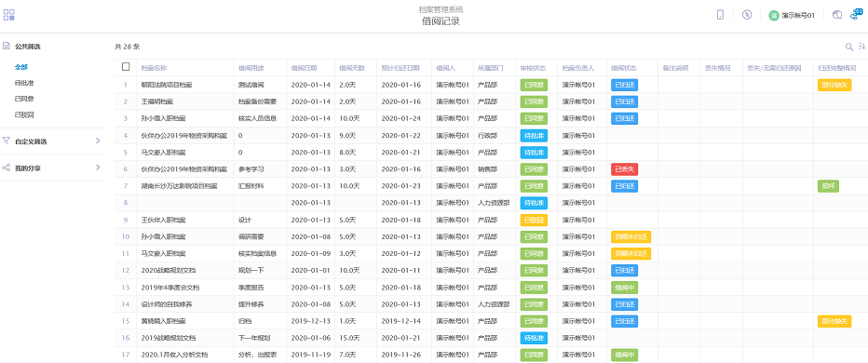Screen dimensions: 868x363
Task: Click 汇报材料 purpose cell
Action: [251, 186]
